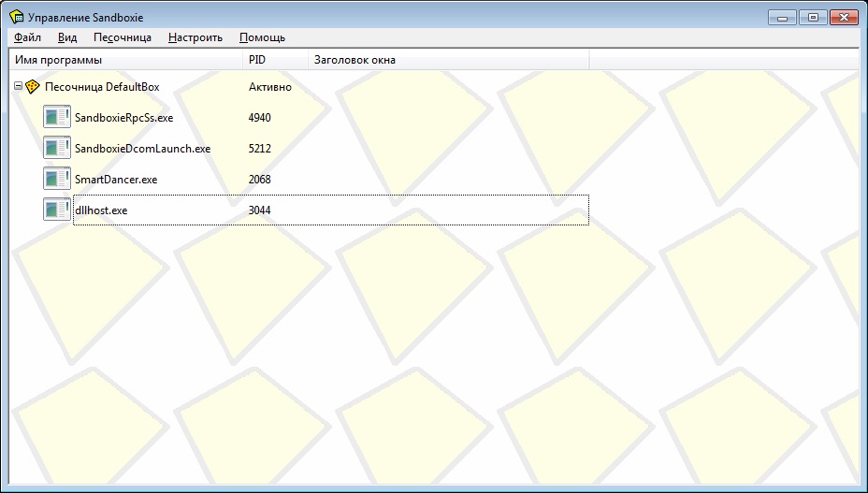
Task: Click the SmartDancer.exe process icon
Action: click(x=57, y=179)
